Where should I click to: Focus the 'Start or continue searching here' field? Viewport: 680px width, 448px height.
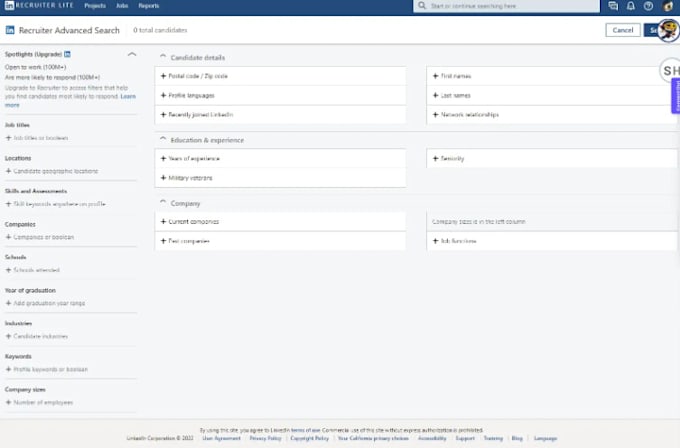click(507, 6)
